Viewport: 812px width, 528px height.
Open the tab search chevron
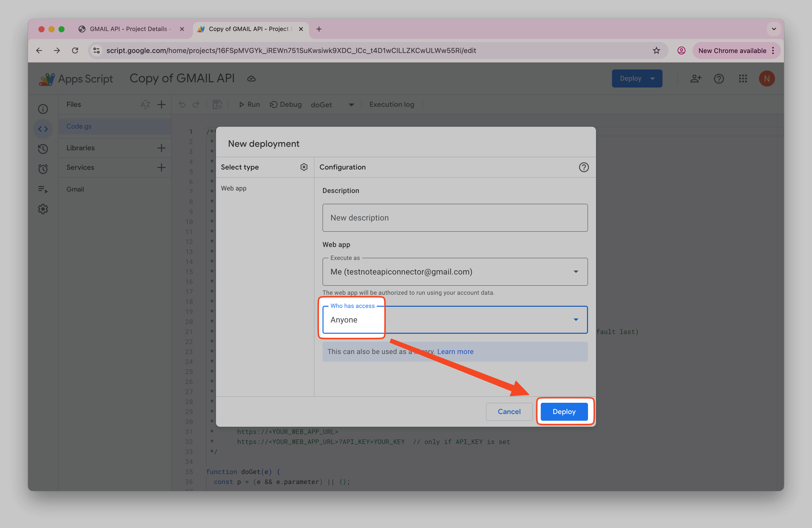774,29
